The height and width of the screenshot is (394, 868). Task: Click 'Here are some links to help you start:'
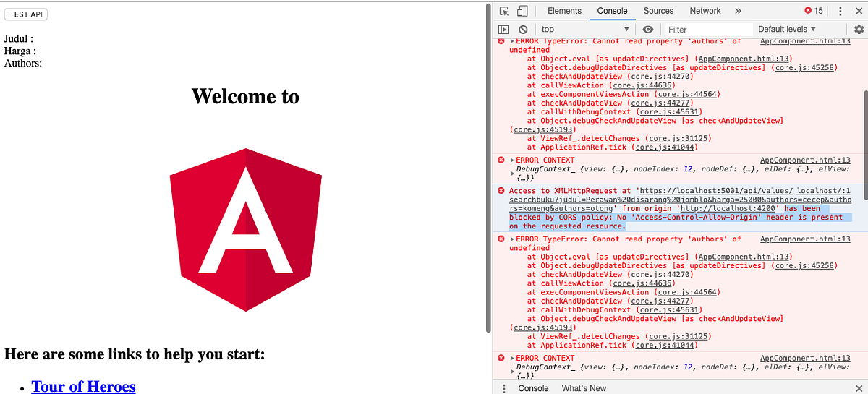coord(135,354)
